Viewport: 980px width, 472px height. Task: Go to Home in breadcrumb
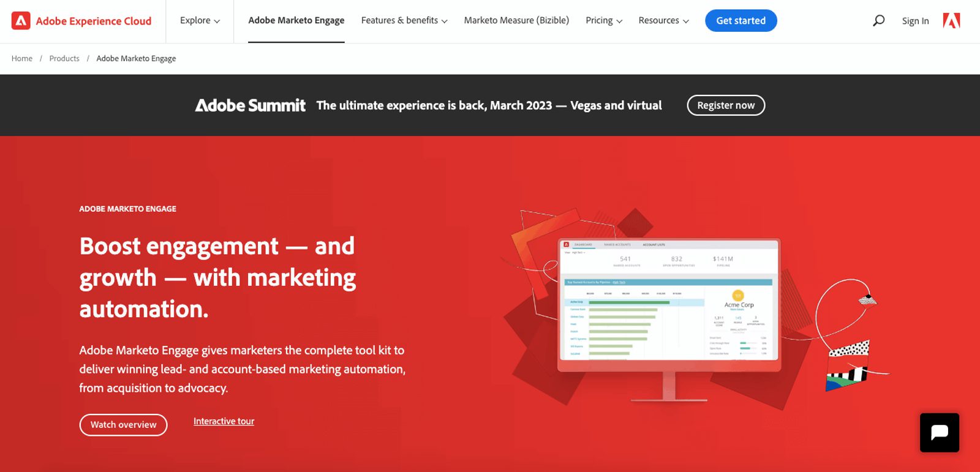[x=22, y=59]
